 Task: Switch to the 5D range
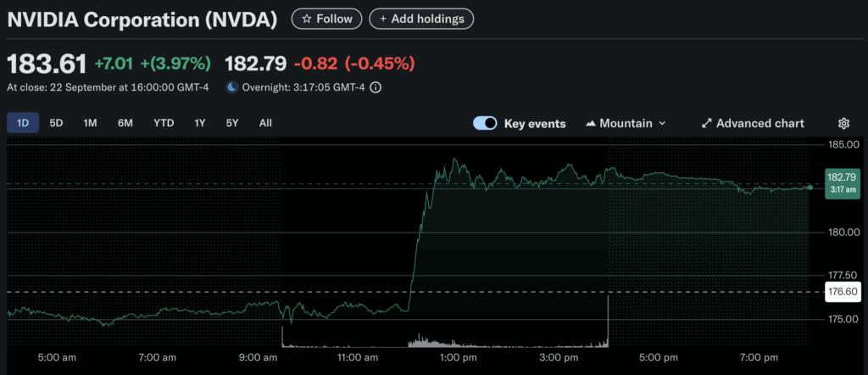click(x=56, y=123)
